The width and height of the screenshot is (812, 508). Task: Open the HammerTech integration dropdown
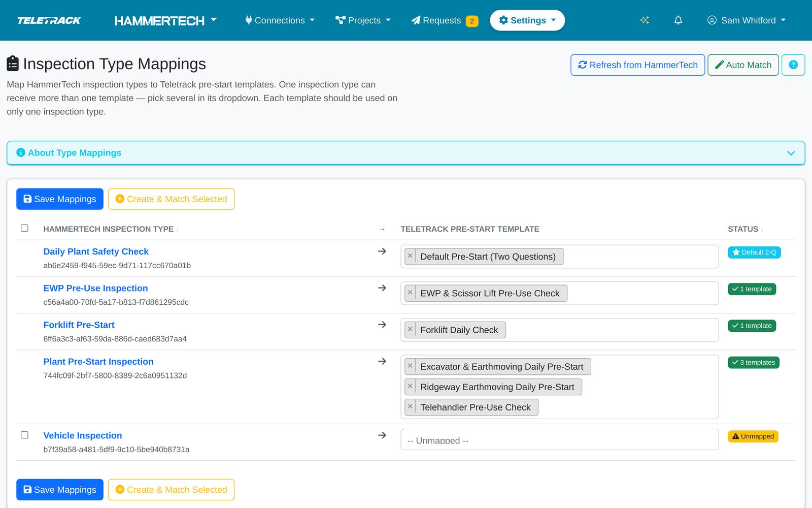(x=165, y=20)
